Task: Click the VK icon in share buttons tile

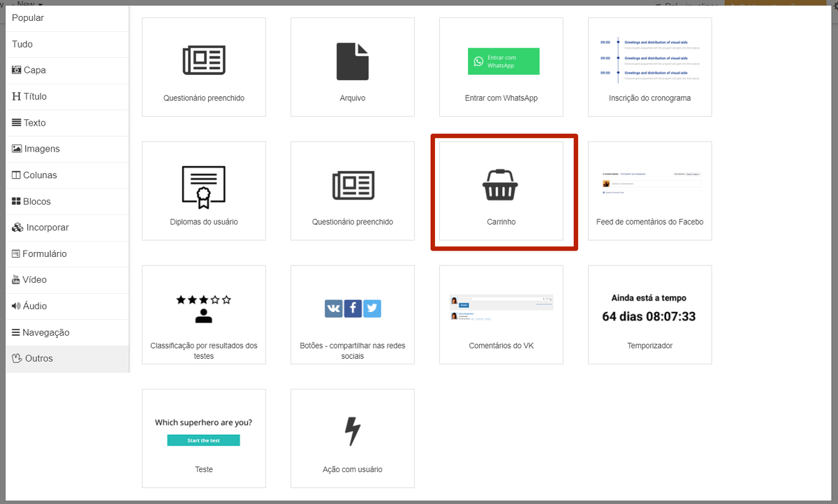Action: coord(334,308)
